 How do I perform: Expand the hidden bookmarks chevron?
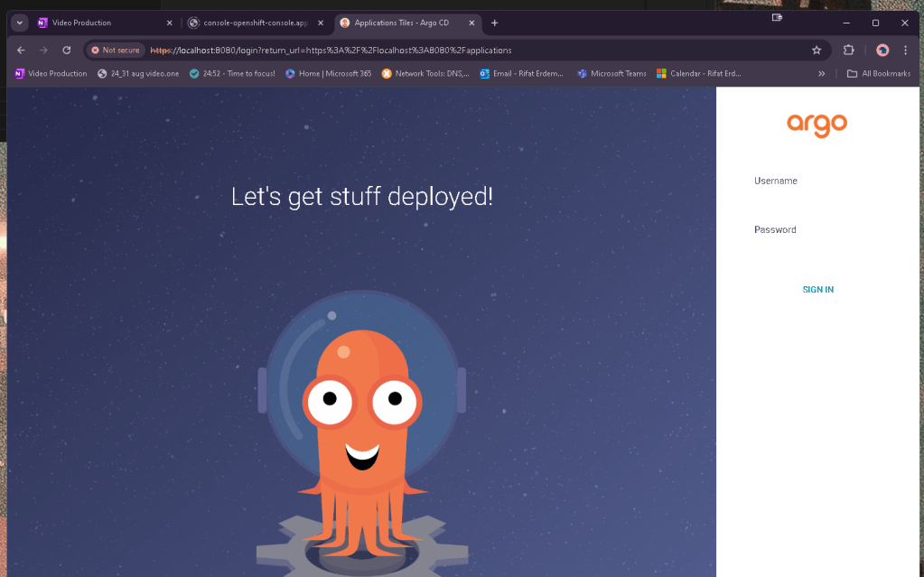(x=821, y=74)
